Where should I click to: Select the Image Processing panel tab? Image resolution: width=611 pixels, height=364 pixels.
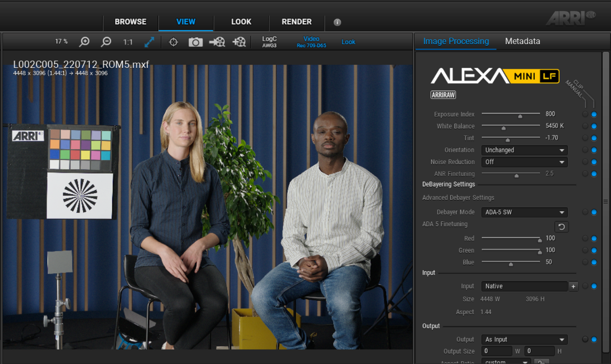[456, 42]
